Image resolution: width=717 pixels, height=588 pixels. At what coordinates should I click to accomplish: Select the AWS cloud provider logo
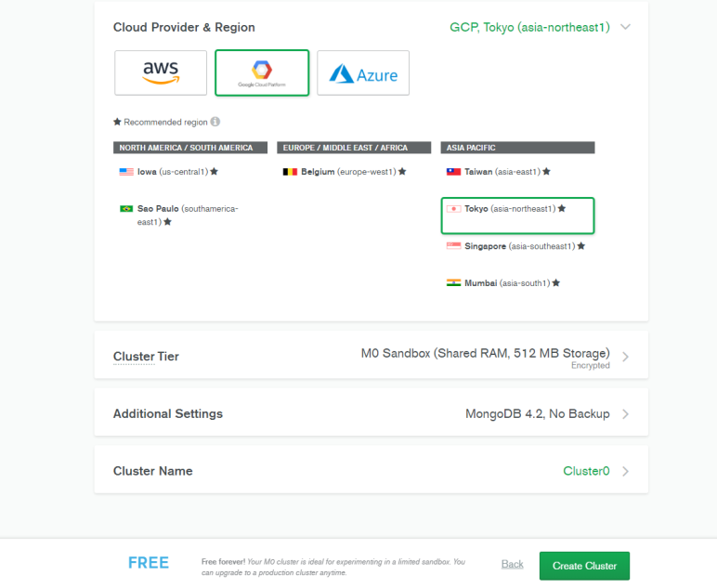click(x=161, y=72)
